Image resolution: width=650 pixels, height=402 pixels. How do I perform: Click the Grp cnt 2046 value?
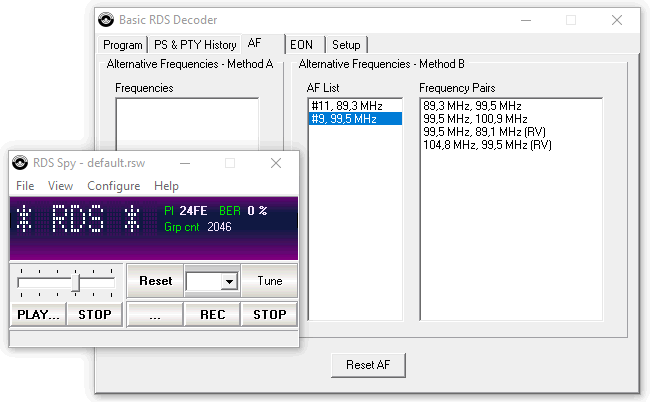pyautogui.click(x=219, y=227)
